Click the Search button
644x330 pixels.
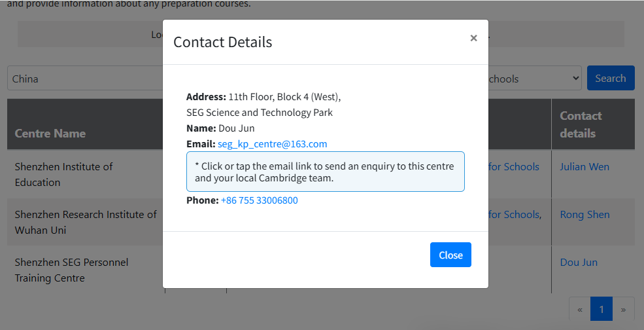(610, 78)
